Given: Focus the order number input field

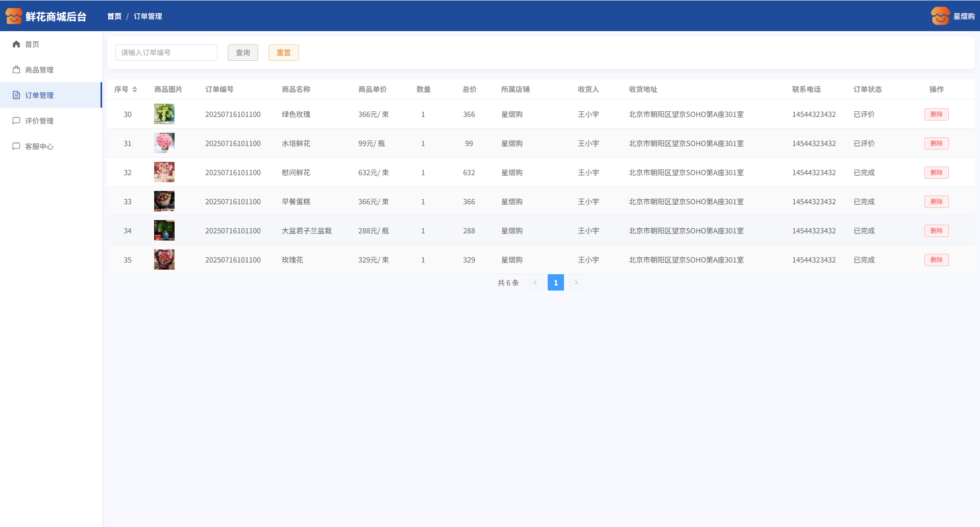Looking at the screenshot, I should coord(166,53).
